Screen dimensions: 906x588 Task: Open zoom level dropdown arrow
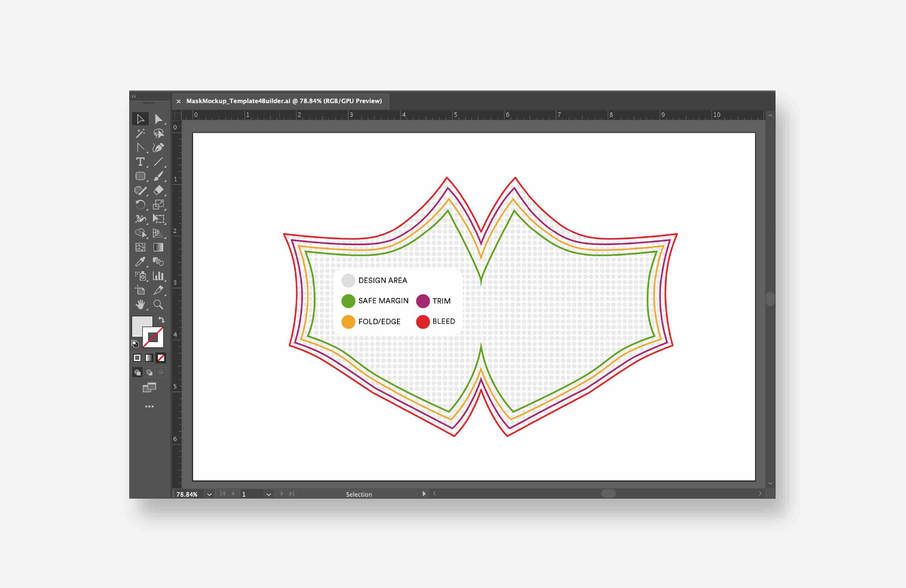tap(209, 494)
